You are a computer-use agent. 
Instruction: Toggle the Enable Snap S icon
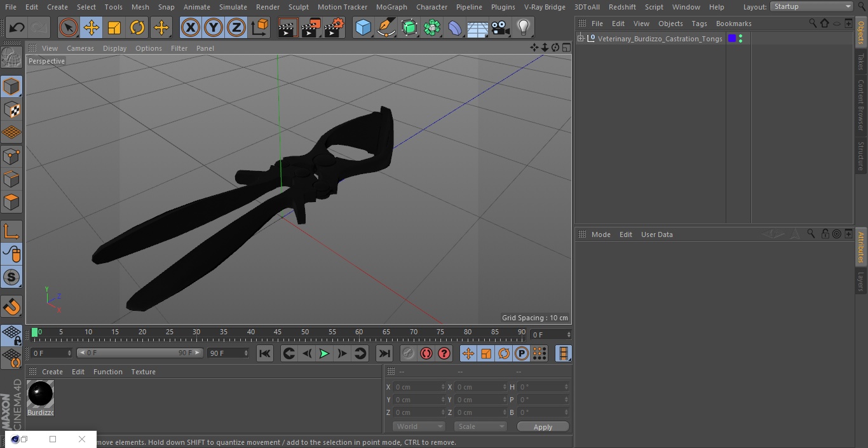tap(11, 277)
